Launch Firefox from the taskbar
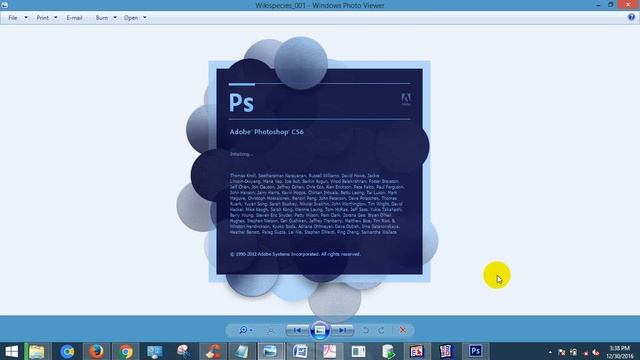This screenshot has width=640, height=360. point(96,351)
